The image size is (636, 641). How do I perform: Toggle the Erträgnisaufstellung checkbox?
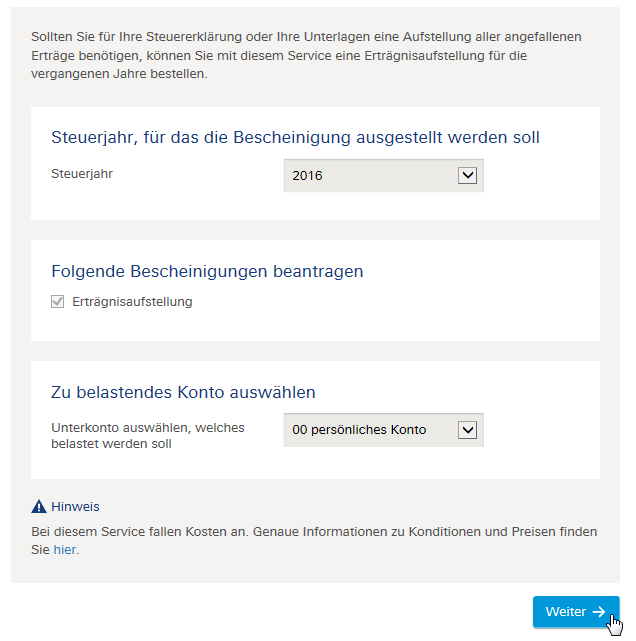pos(57,302)
